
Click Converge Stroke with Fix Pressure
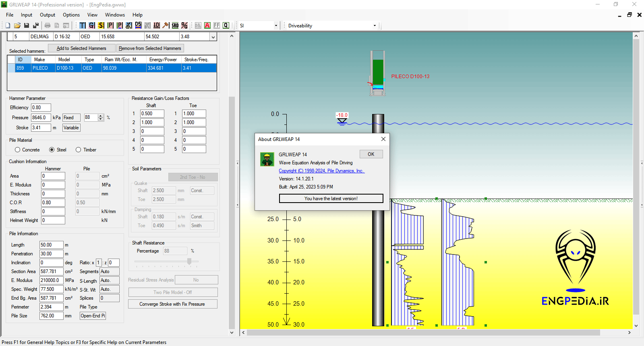click(172, 304)
